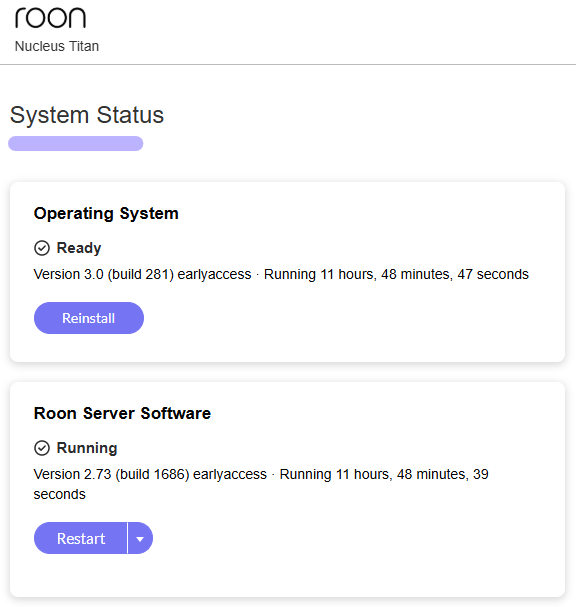The image size is (576, 607).
Task: Select the Version 3.0 (build 281) text
Action: pyautogui.click(x=103, y=274)
